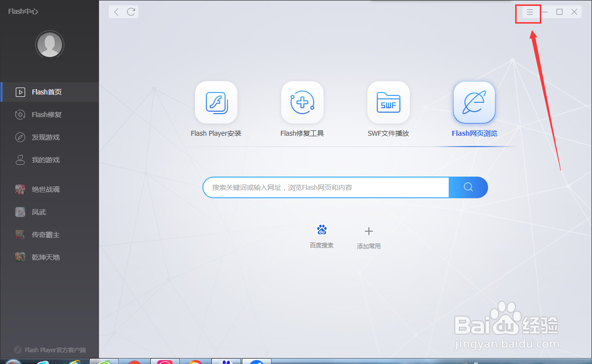Close the Flash中心 window
The height and width of the screenshot is (364, 592).
click(574, 12)
